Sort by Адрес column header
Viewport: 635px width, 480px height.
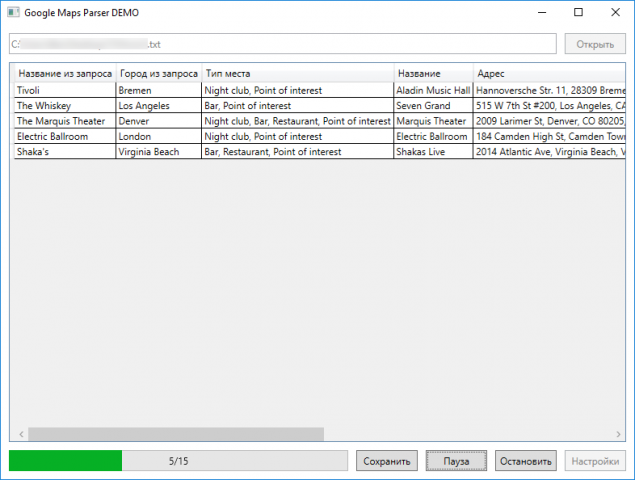(x=549, y=73)
